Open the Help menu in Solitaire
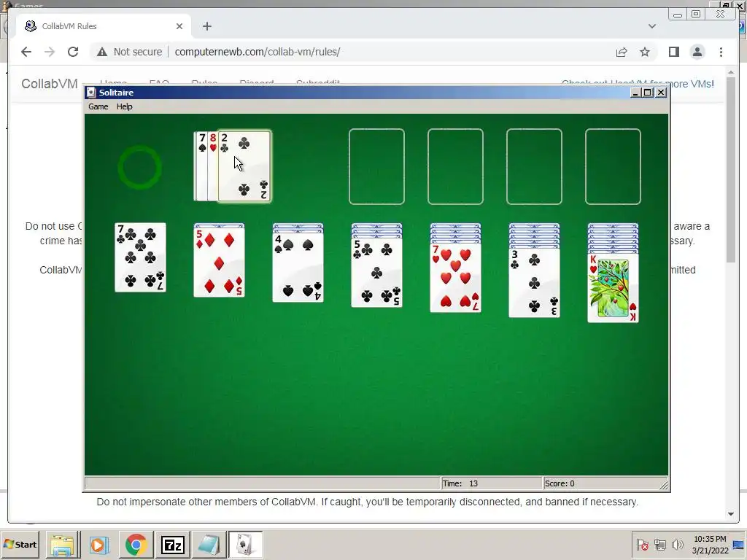The height and width of the screenshot is (560, 747). [x=124, y=106]
